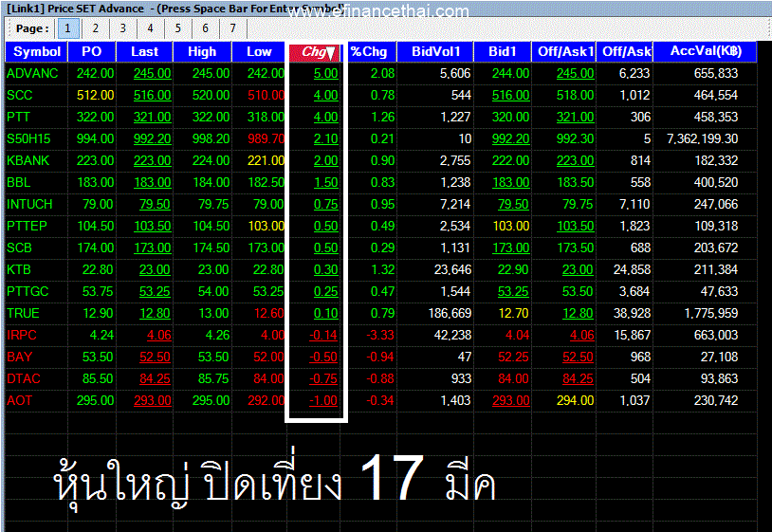
Task: Click IRPC percent change -3.33
Action: [x=380, y=335]
